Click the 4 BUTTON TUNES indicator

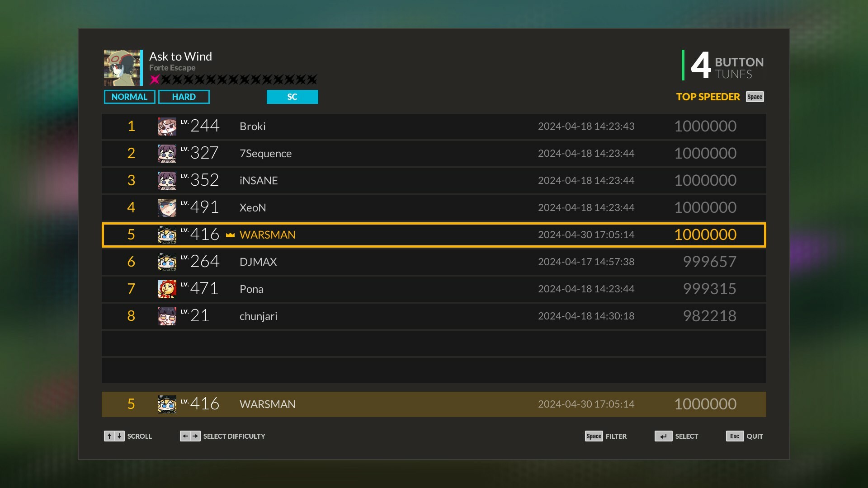[723, 67]
